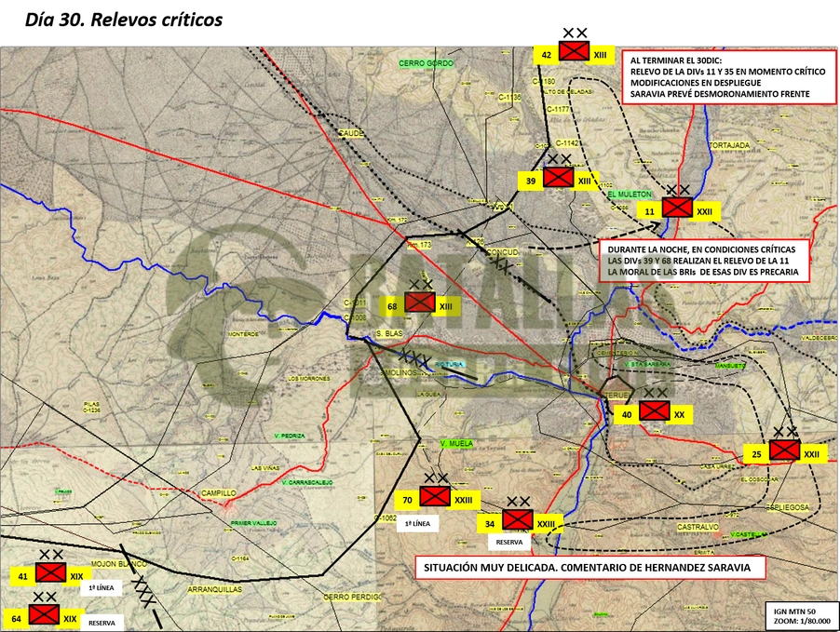Click the 11 Division red unit symbol
This screenshot has width=840, height=632.
(677, 208)
